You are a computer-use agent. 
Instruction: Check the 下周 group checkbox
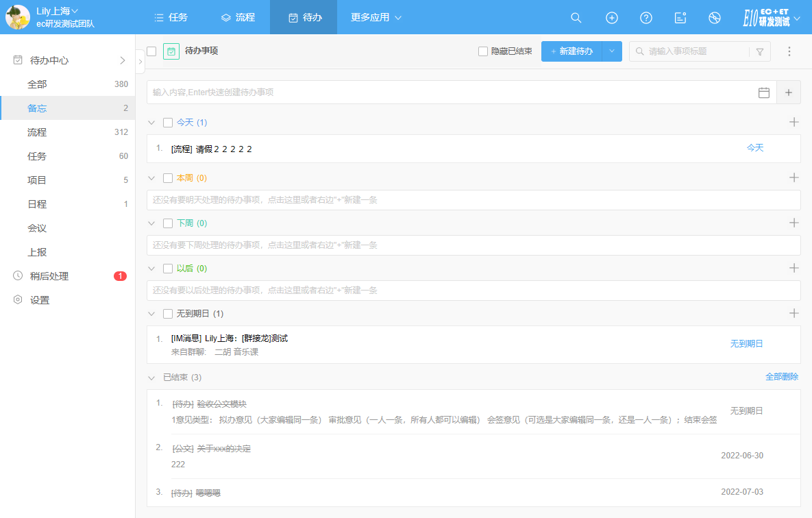[x=168, y=223]
